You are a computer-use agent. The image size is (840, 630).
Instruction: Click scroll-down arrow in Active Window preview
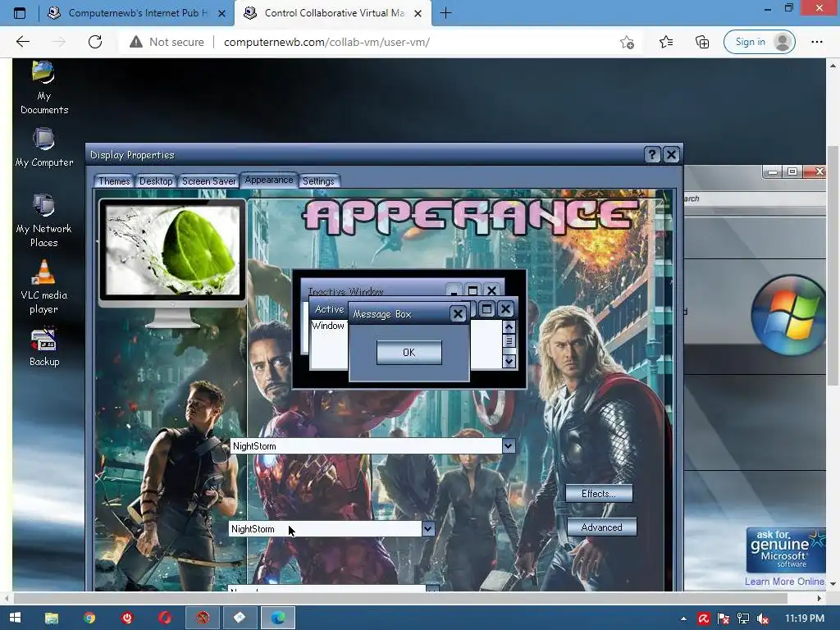point(509,362)
